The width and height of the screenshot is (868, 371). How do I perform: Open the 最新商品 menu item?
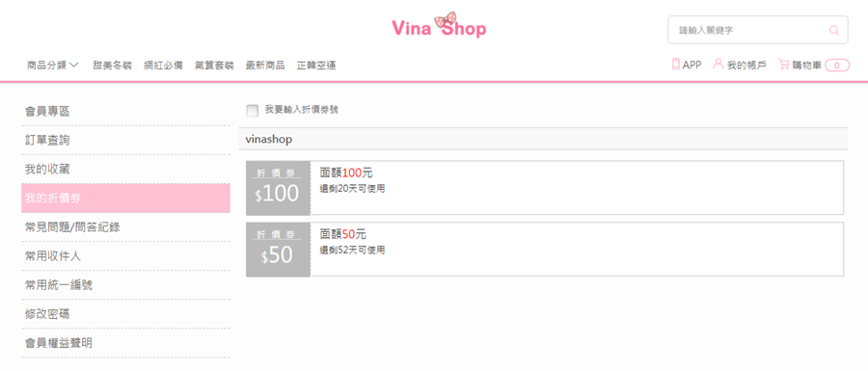point(265,66)
